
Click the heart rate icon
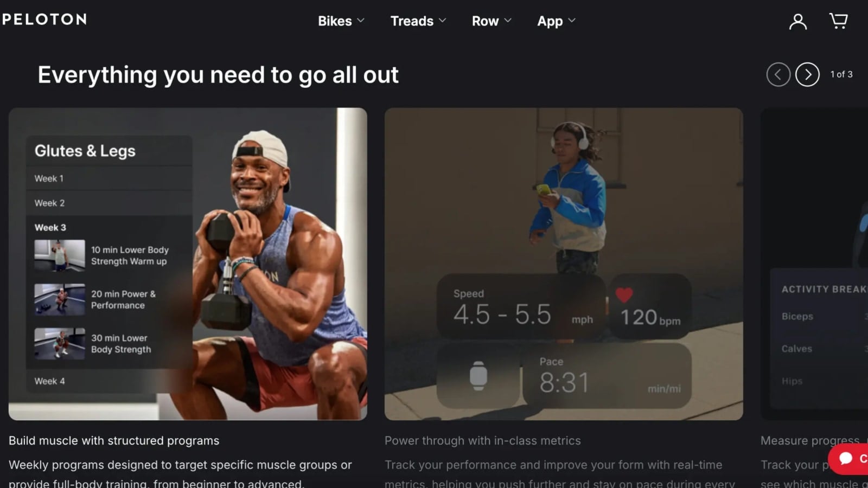tap(624, 294)
